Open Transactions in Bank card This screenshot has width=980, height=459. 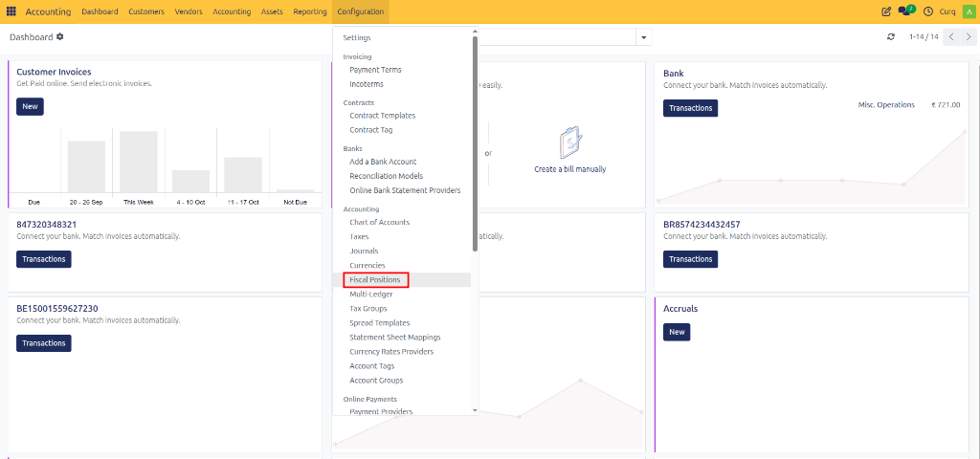point(691,108)
